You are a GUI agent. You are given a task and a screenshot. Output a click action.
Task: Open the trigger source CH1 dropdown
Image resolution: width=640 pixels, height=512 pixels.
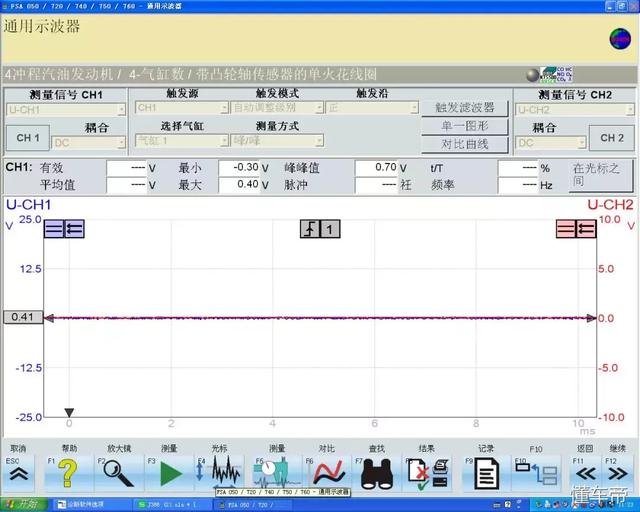(182, 108)
